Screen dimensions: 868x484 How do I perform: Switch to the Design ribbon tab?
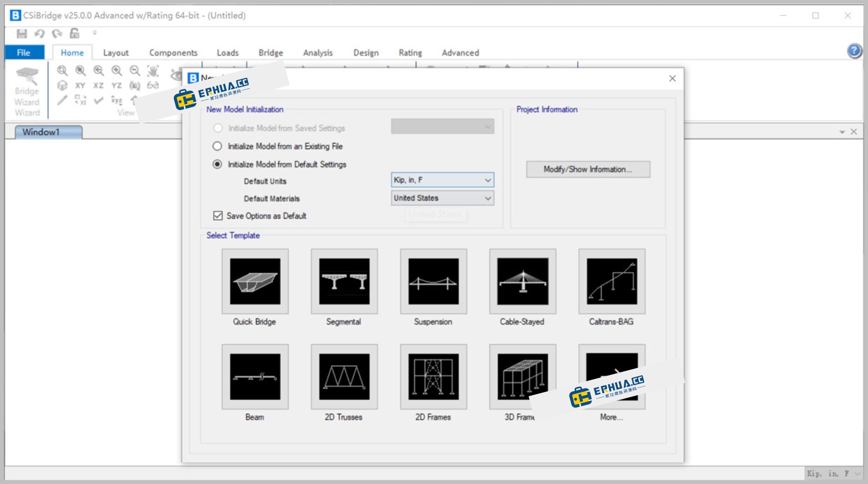click(366, 52)
